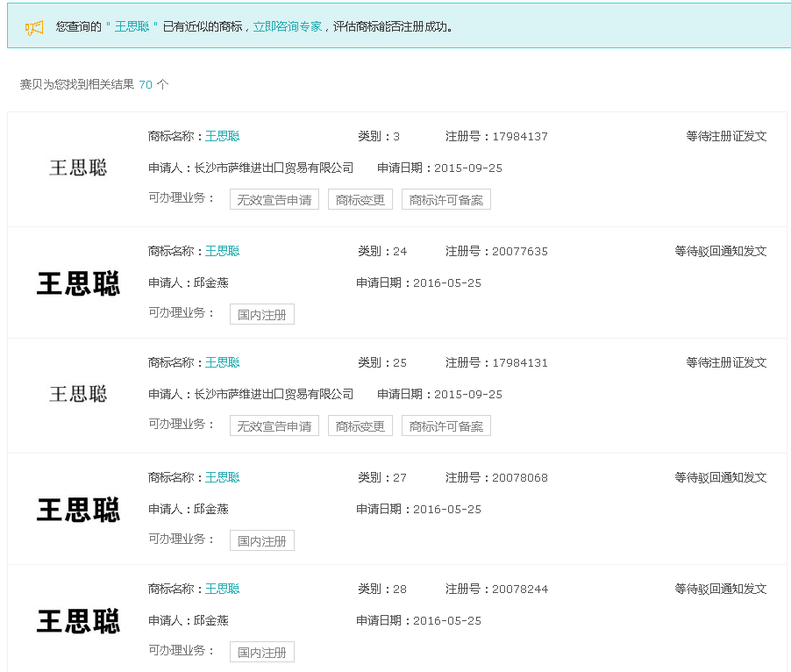
Task: Click applicant 长沙市萨维进出口贸易有限公司 in class 25 row
Action: click(x=274, y=395)
